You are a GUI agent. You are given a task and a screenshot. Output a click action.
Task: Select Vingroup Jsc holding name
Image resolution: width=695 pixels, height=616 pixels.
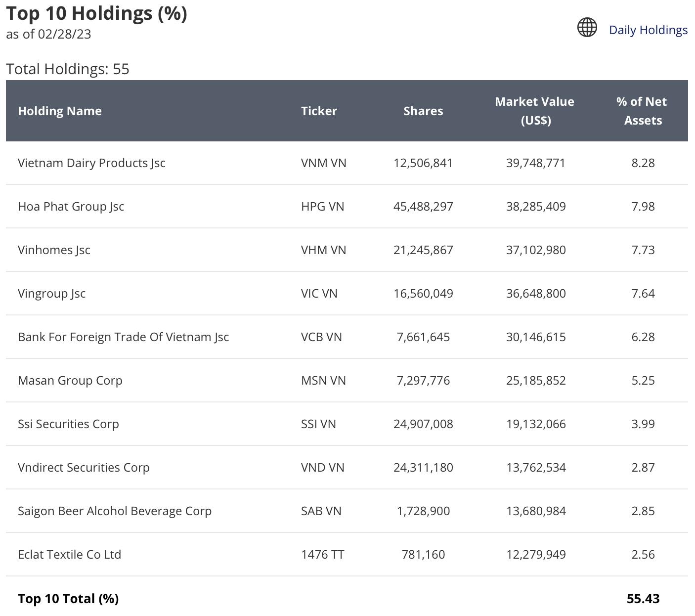pyautogui.click(x=51, y=293)
